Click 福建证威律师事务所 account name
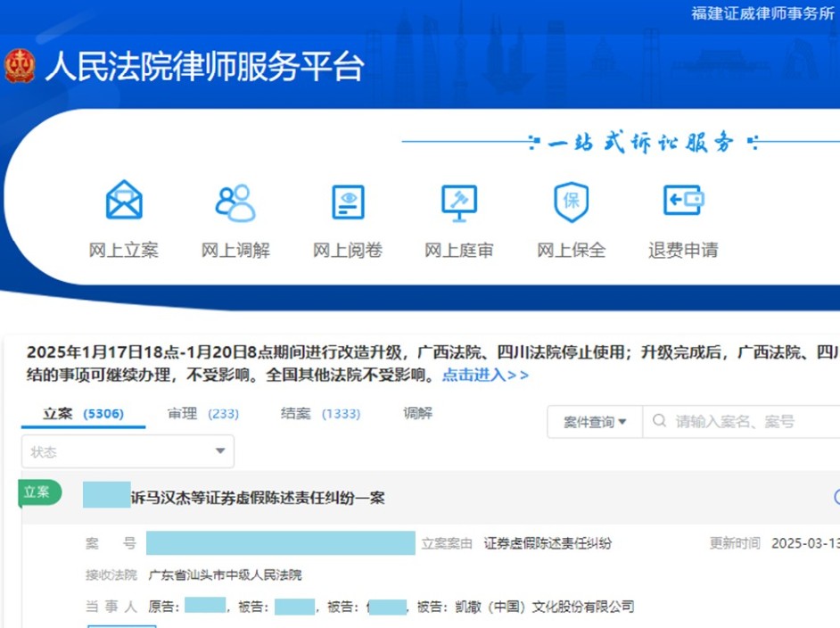This screenshot has width=840, height=628. (762, 13)
